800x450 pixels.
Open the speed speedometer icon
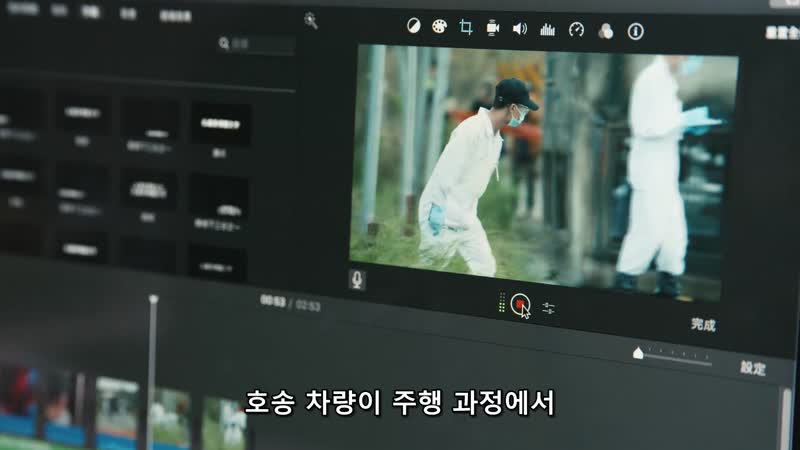click(576, 30)
